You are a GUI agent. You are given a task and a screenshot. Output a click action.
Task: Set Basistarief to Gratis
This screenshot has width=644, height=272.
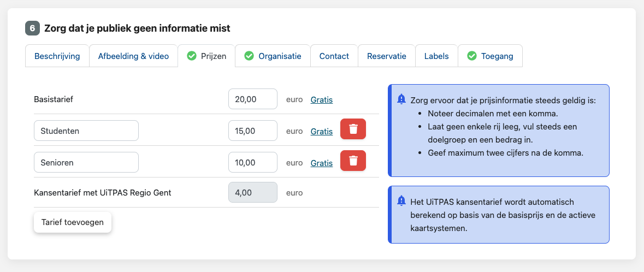click(321, 99)
